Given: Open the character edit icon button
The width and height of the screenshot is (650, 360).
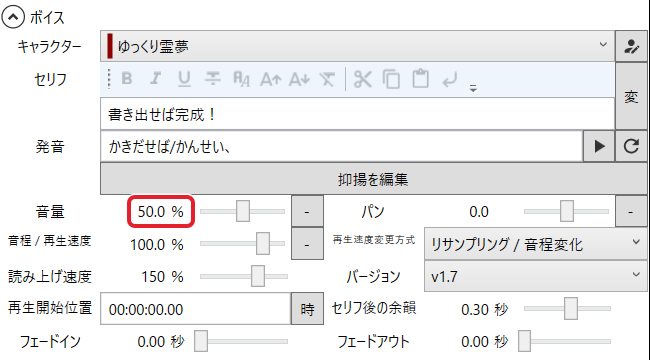Looking at the screenshot, I should 631,46.
